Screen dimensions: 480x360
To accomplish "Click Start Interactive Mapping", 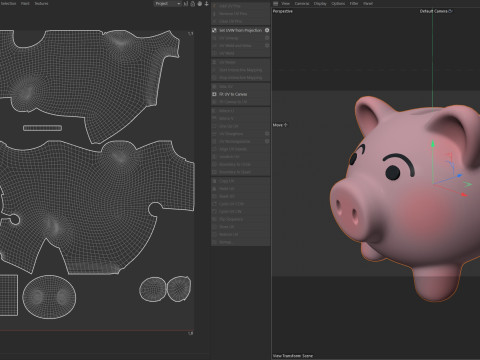I will click(x=237, y=70).
